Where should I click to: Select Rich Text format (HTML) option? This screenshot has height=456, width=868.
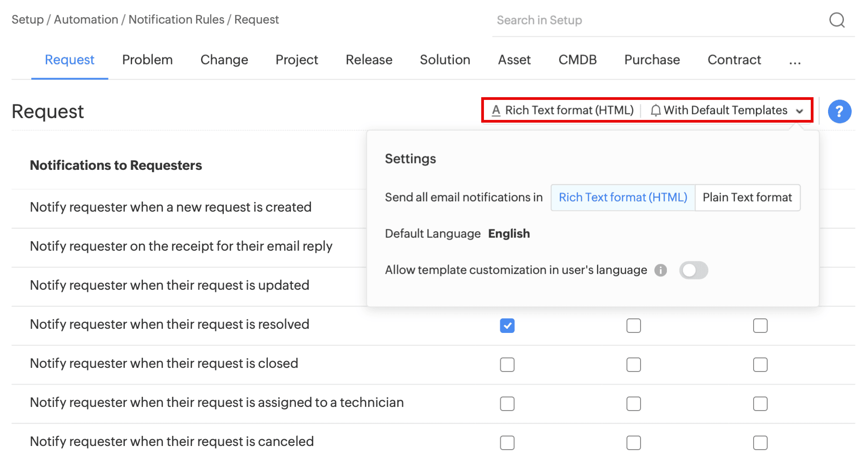coord(622,198)
